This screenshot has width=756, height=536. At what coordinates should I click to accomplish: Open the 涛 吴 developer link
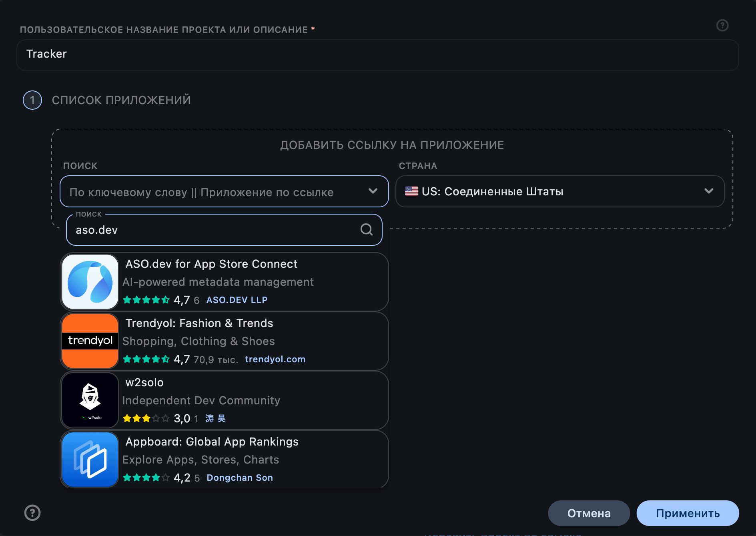215,418
